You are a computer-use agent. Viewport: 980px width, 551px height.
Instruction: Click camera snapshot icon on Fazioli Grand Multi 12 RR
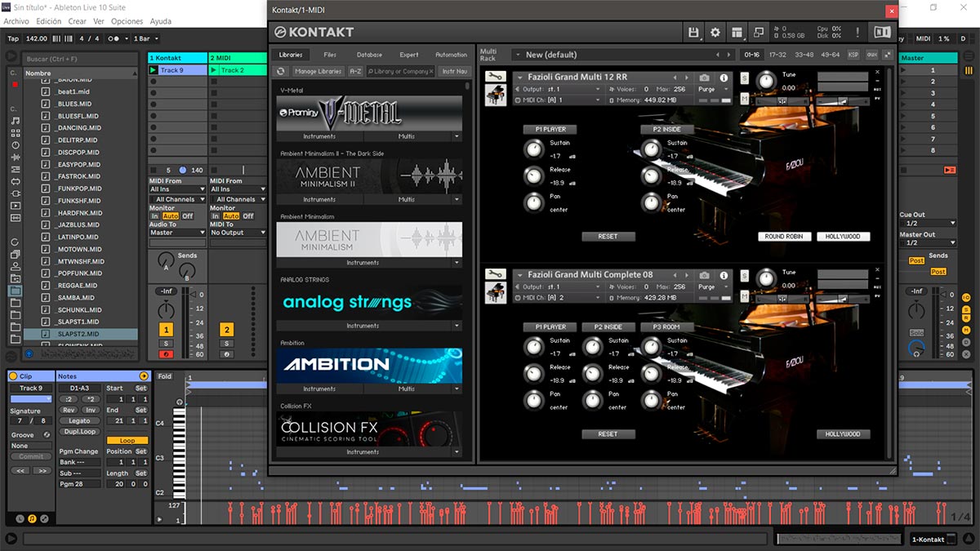tap(704, 78)
